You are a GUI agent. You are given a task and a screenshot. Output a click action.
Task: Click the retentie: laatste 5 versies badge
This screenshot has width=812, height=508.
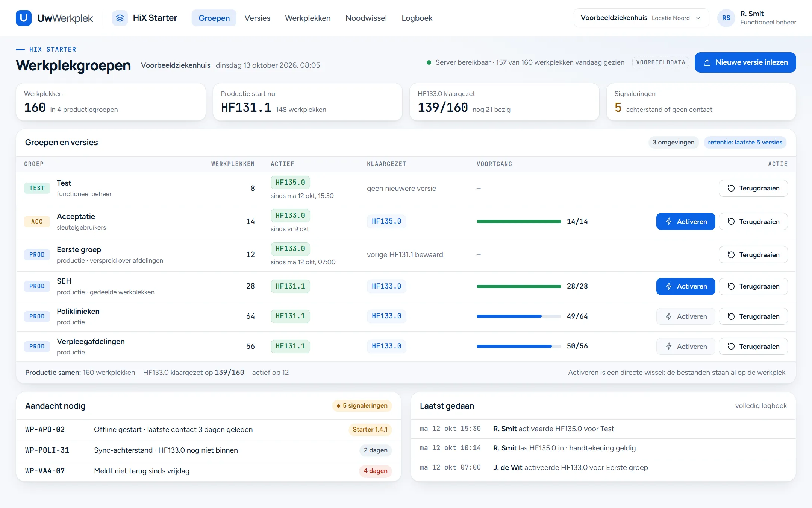(745, 142)
